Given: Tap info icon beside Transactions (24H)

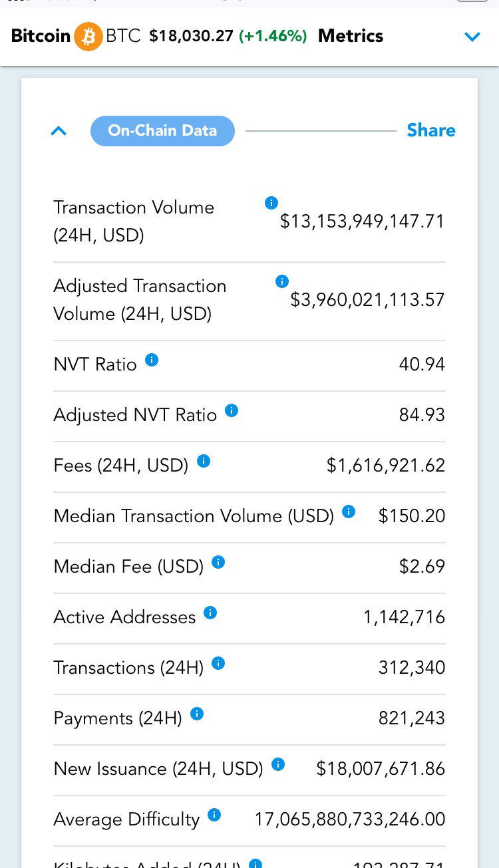Looking at the screenshot, I should 218,663.
